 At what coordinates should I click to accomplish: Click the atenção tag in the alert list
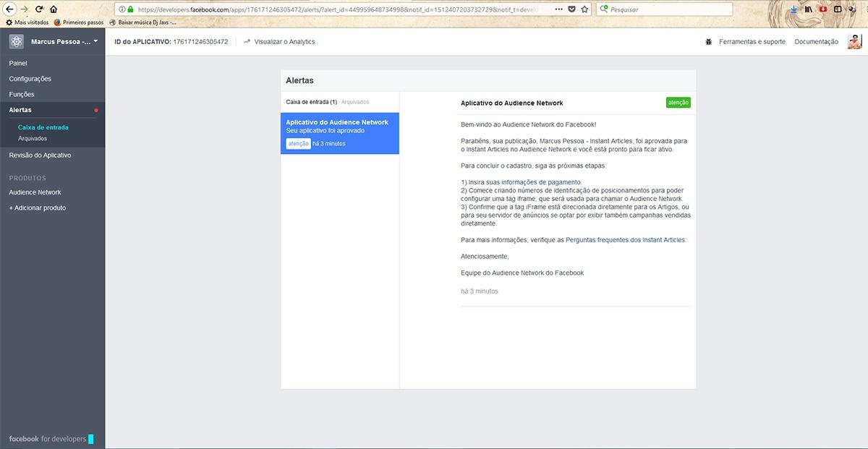pyautogui.click(x=299, y=144)
